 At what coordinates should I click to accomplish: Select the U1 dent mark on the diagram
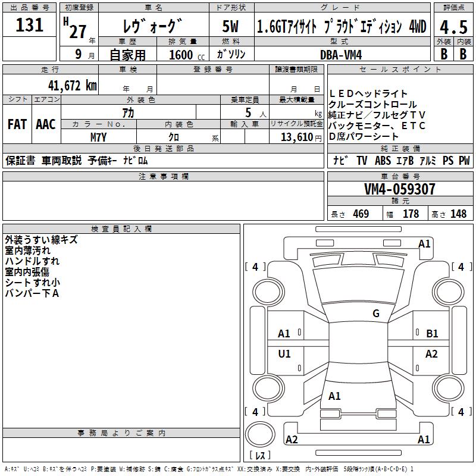tap(284, 353)
